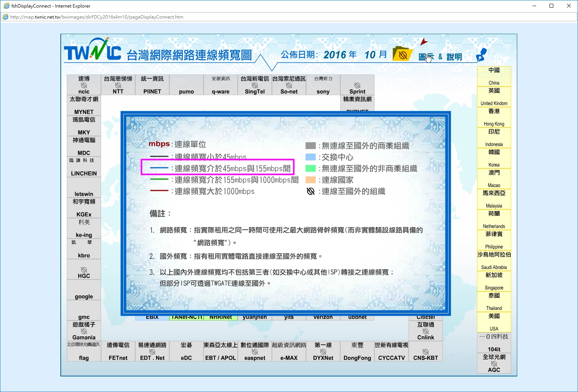Select the PIINET provider cell
578x392 pixels.
(152, 85)
